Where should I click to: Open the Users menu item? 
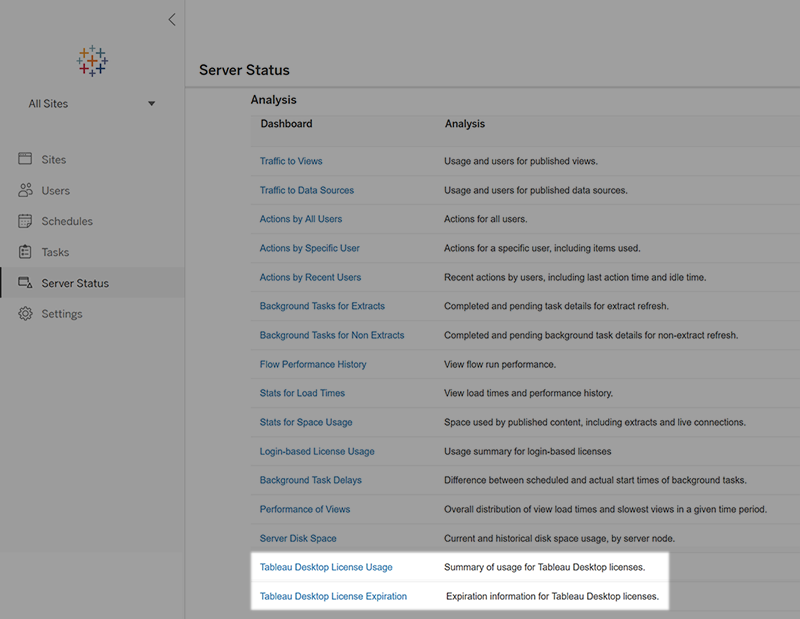56,191
